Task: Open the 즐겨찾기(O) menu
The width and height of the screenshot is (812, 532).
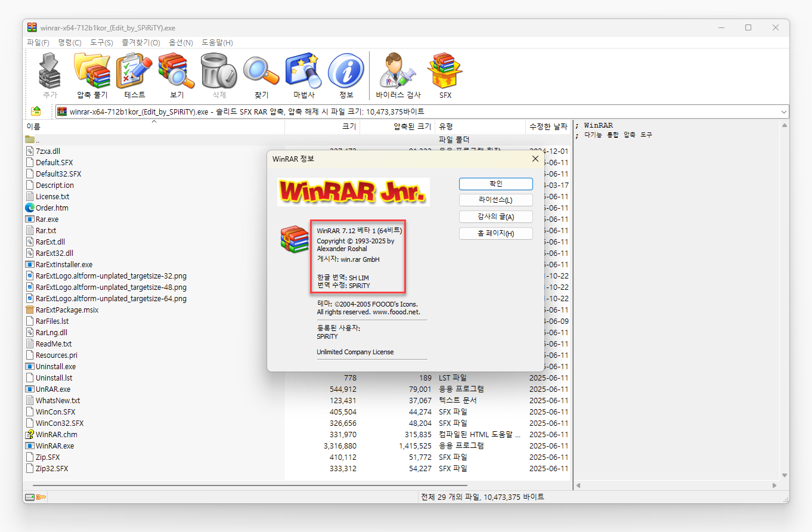Action: 141,42
